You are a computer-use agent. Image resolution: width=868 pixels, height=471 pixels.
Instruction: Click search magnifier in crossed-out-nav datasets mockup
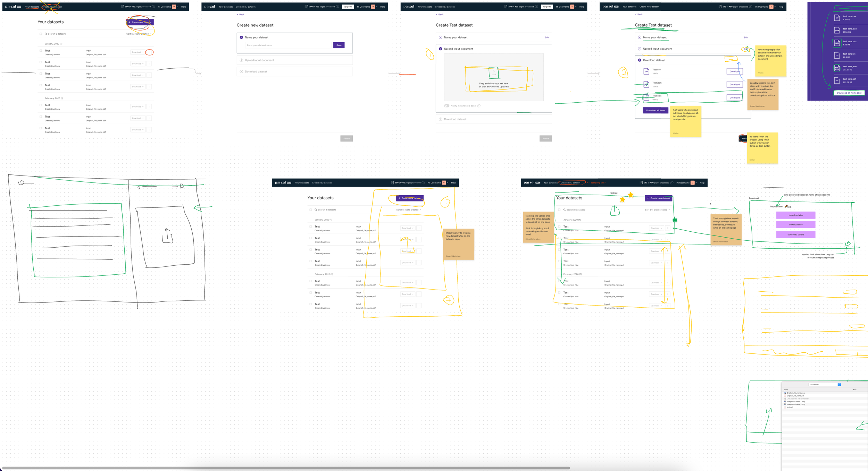point(46,34)
